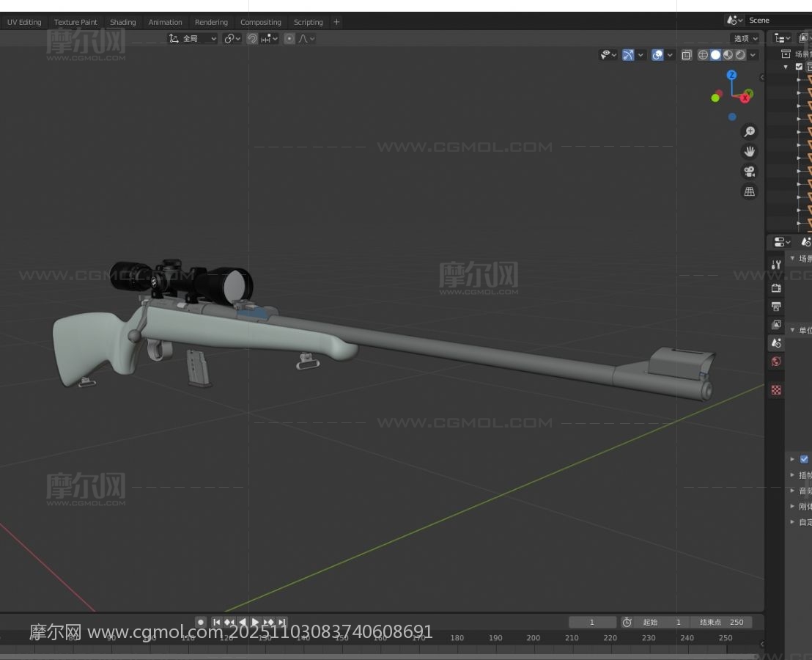Open the World properties tab icon
This screenshot has height=660, width=812.
[776, 362]
